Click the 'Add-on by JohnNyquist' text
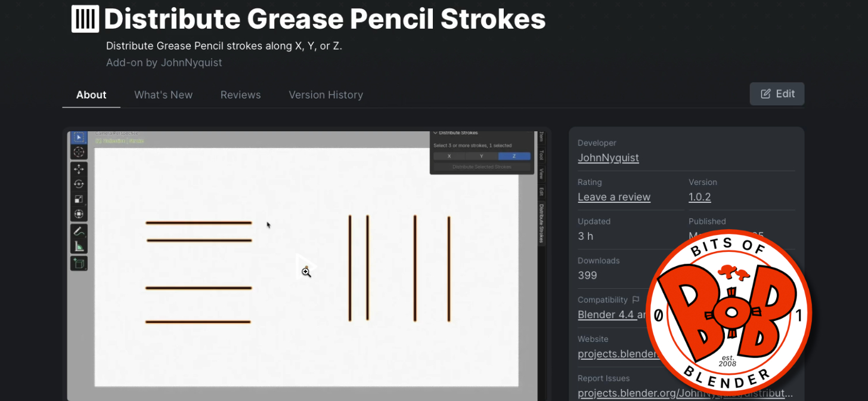Screen dimensions: 868x401 tap(164, 63)
